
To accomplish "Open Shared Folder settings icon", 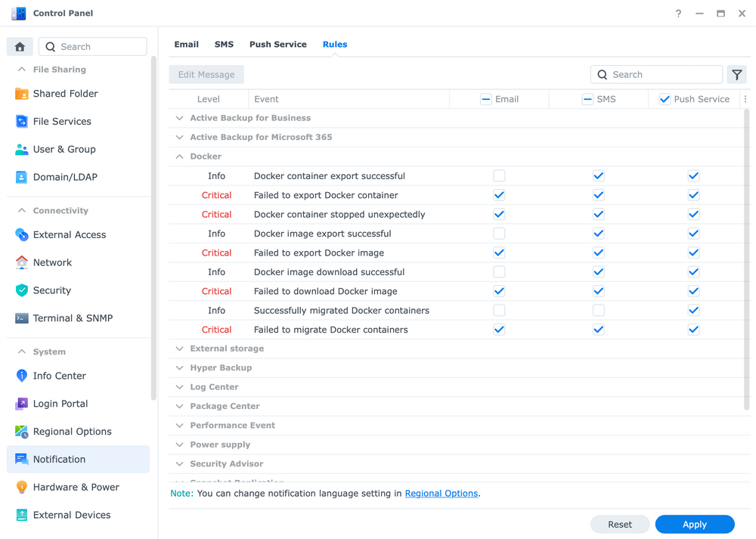I will coord(21,94).
